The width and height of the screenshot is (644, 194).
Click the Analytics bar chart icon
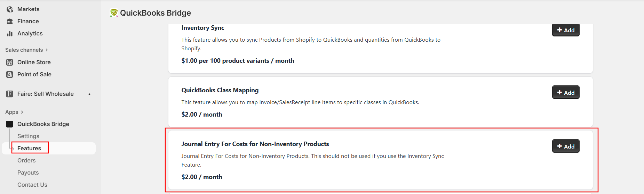pyautogui.click(x=10, y=33)
